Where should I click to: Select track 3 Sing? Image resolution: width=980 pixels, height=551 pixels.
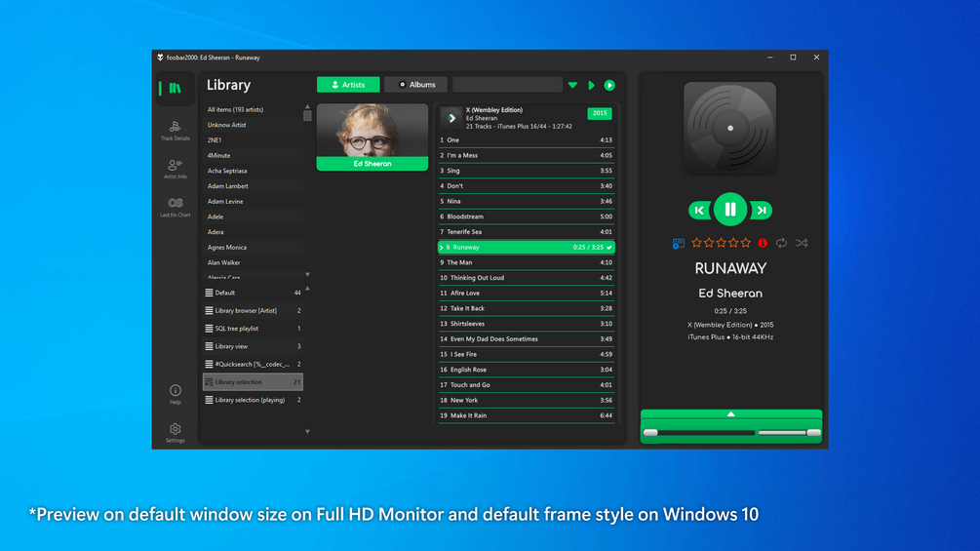click(x=527, y=171)
